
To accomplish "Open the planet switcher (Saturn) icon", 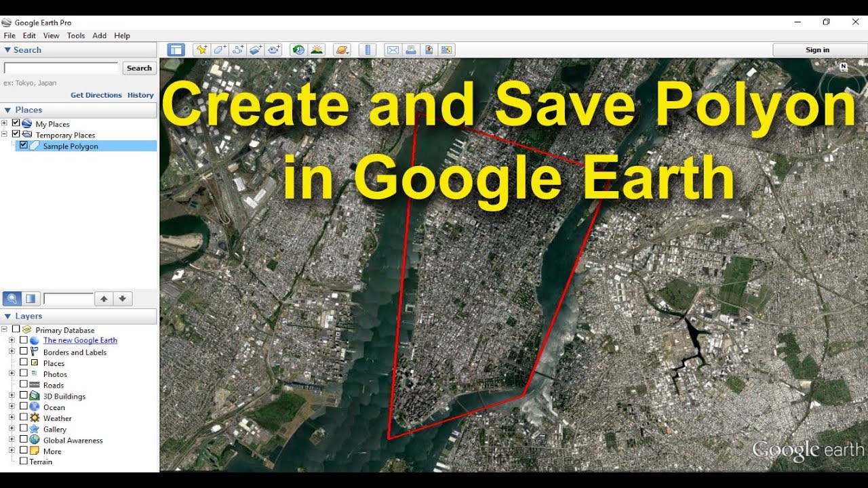I will point(342,49).
